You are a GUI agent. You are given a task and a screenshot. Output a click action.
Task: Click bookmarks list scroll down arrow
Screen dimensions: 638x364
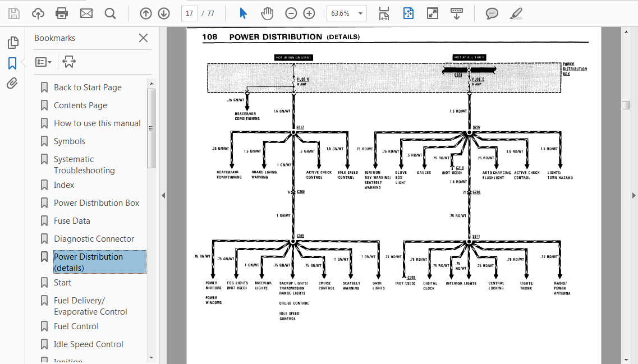point(152,358)
